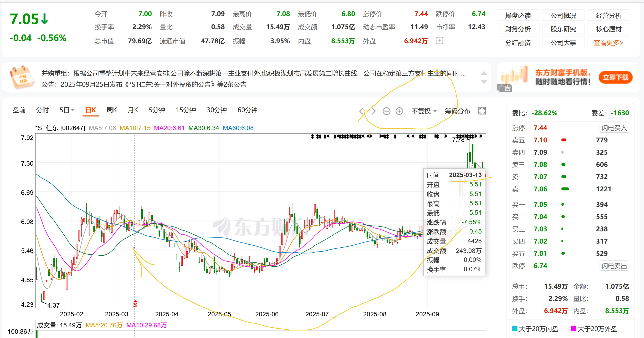Click the next arrow above chart

coord(374,111)
